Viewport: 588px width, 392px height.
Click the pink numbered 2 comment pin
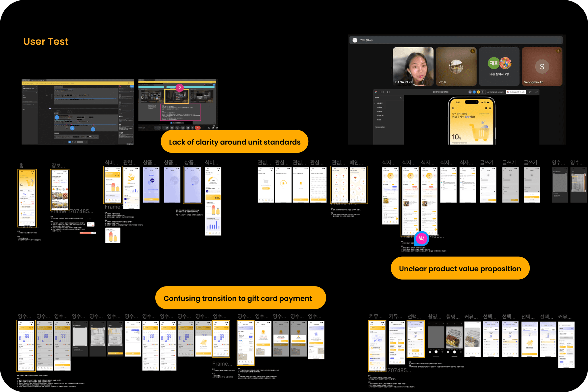coord(180,88)
